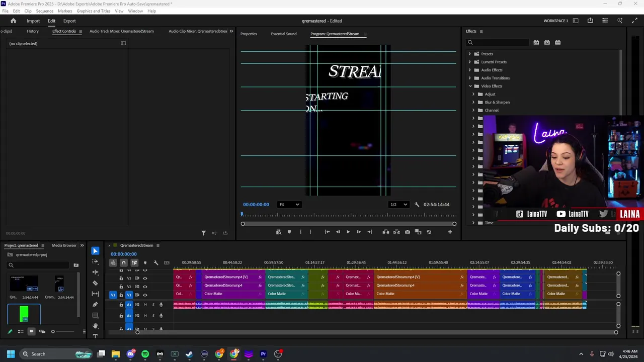
Task: Click the timeline captions track options icon
Action: coord(167,262)
